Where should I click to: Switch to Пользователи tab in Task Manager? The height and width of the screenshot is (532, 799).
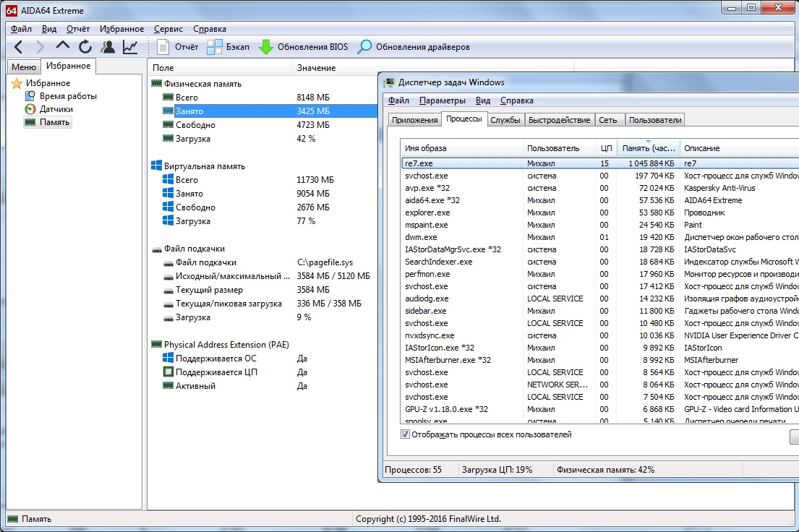(x=655, y=120)
